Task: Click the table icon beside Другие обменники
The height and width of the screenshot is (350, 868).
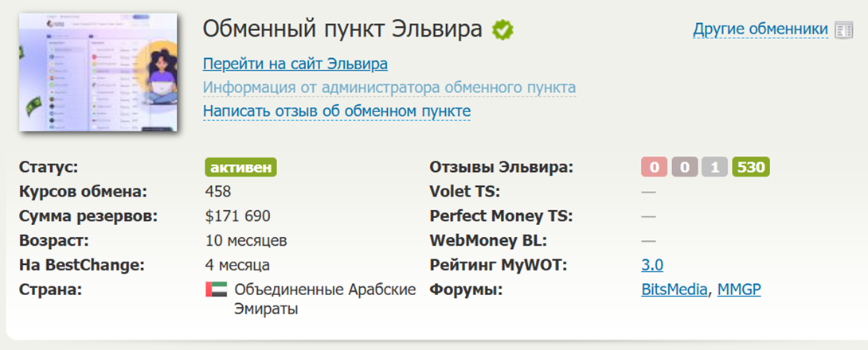Action: click(x=843, y=30)
